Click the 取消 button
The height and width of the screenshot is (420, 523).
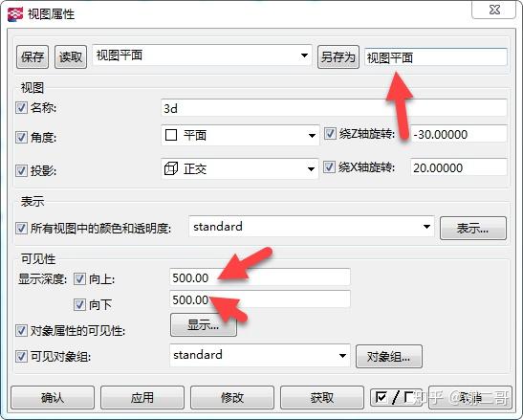click(x=470, y=397)
